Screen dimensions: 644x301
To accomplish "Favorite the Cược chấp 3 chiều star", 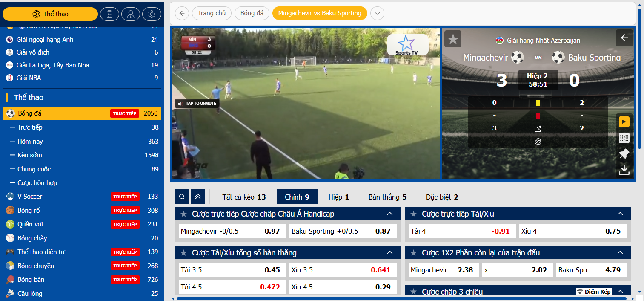I will click(x=414, y=292).
